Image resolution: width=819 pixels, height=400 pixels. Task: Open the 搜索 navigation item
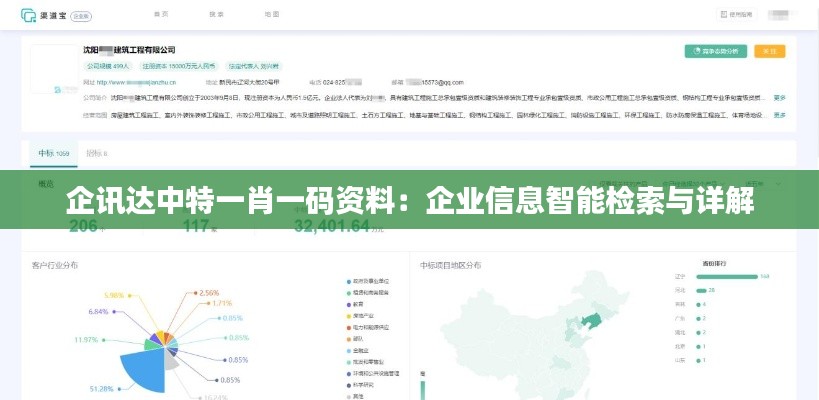(216, 15)
